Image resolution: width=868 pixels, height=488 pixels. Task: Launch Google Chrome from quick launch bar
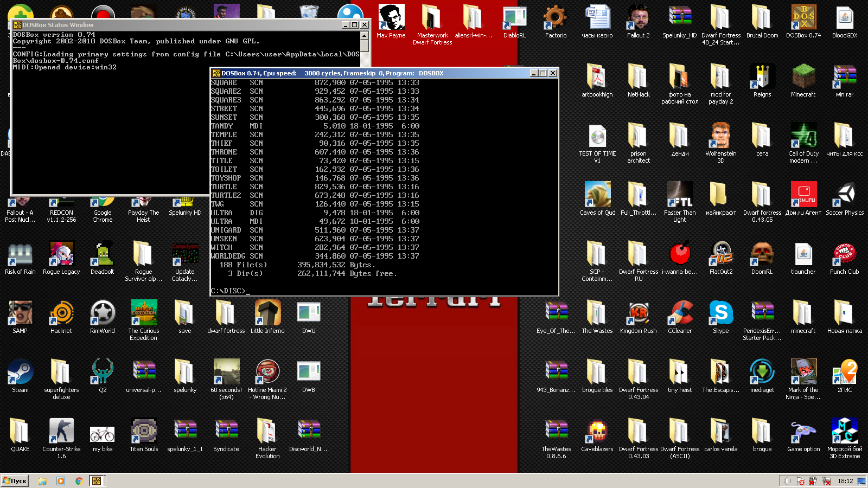click(x=79, y=481)
